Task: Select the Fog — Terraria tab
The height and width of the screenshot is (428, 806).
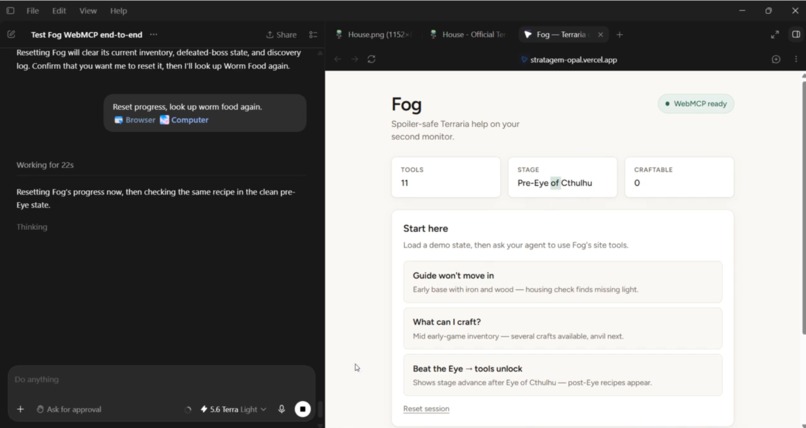Action: 556,34
